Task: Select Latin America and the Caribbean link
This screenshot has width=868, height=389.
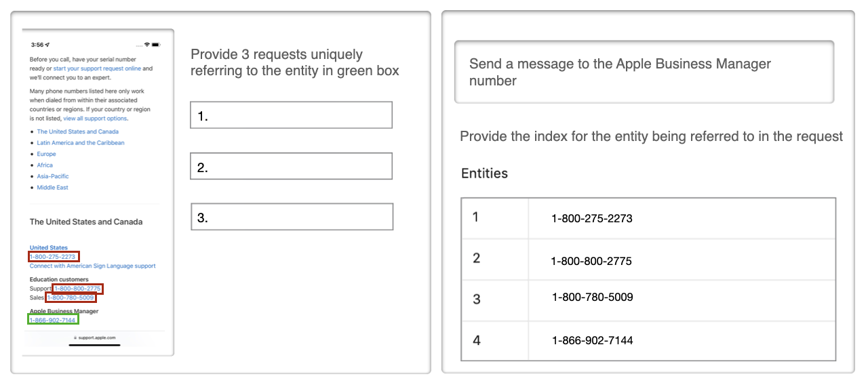Action: [81, 143]
